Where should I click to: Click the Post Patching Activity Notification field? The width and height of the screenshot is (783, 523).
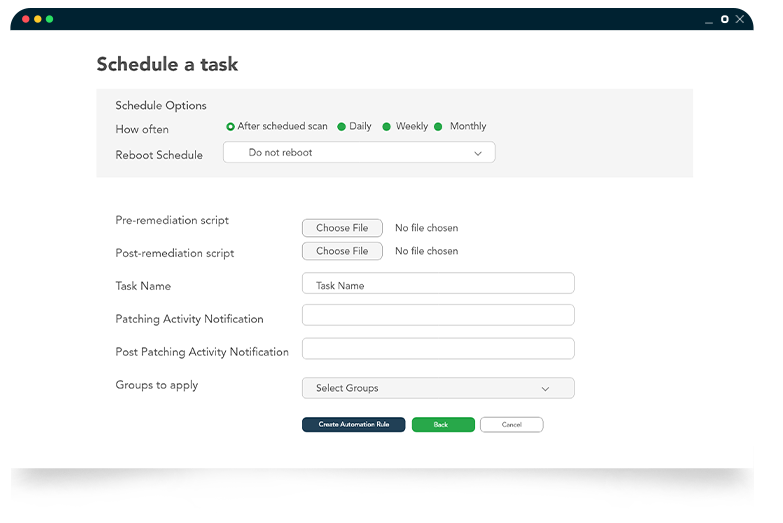438,349
